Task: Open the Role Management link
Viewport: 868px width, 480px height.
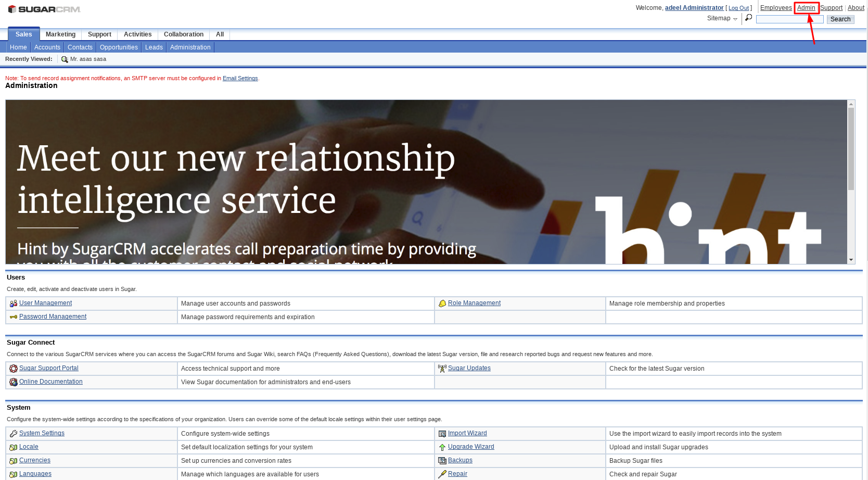Action: coord(475,303)
